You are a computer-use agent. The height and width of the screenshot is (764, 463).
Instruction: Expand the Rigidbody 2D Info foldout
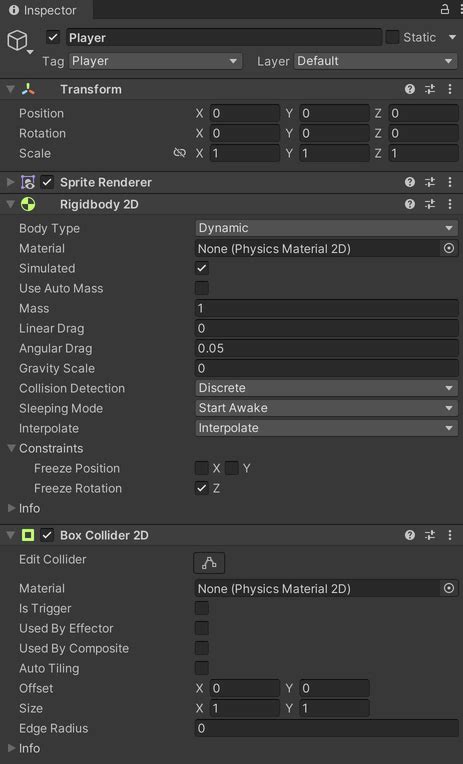click(x=11, y=508)
